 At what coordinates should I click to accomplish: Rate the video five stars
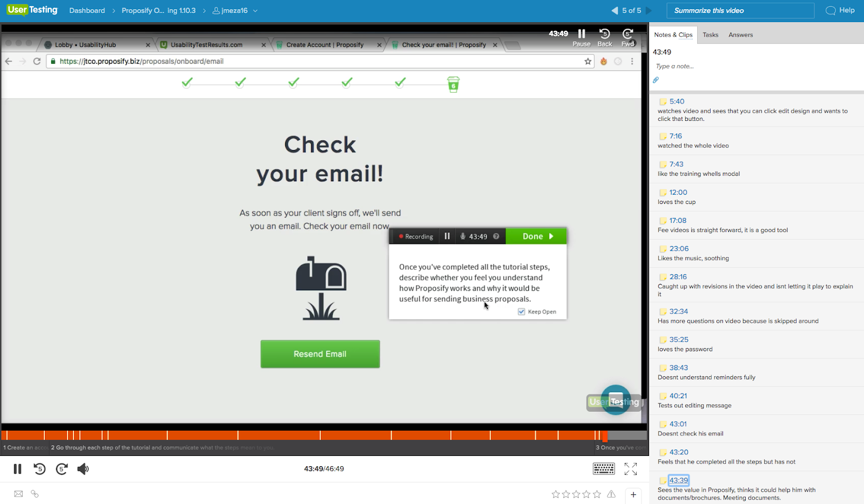(597, 494)
